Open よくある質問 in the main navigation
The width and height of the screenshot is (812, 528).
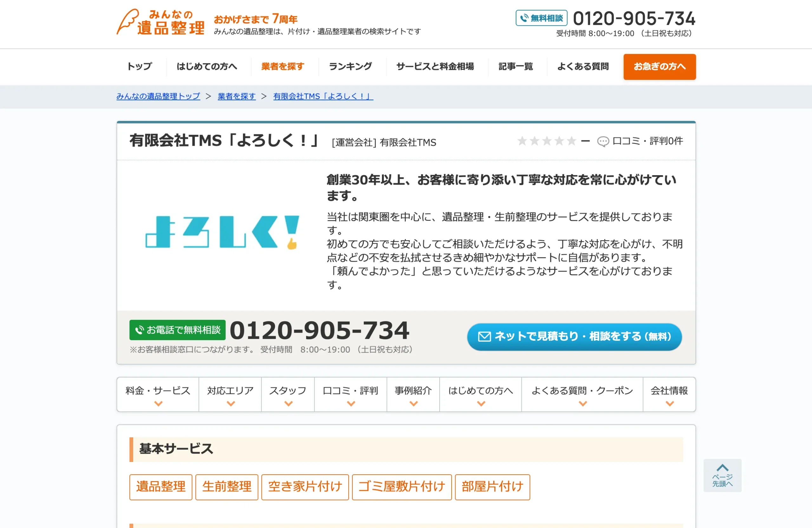(x=583, y=67)
